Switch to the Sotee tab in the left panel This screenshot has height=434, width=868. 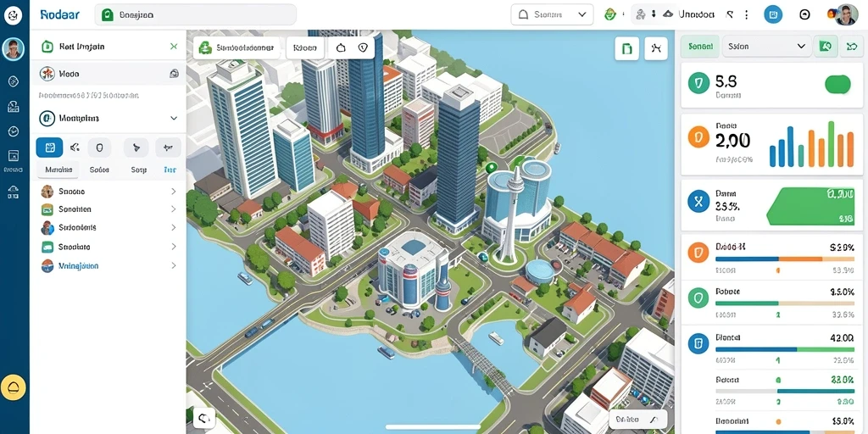coord(99,170)
